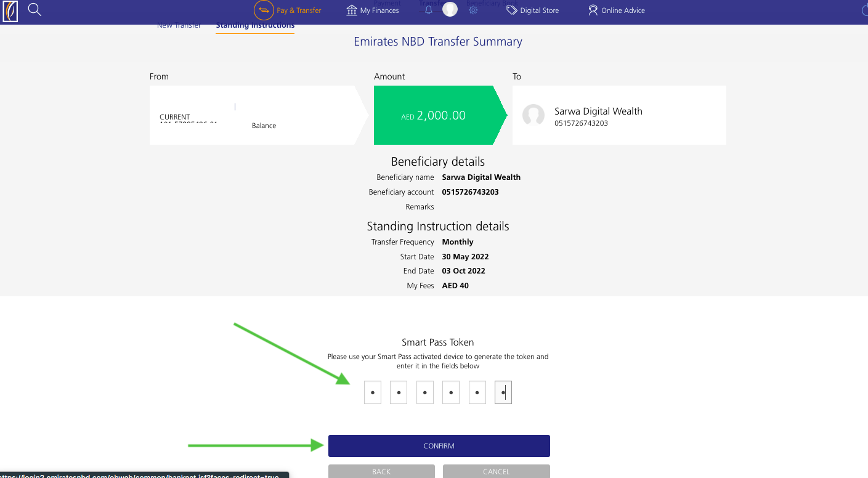Click the Digital Store tag icon
The width and height of the screenshot is (868, 478).
pyautogui.click(x=511, y=10)
